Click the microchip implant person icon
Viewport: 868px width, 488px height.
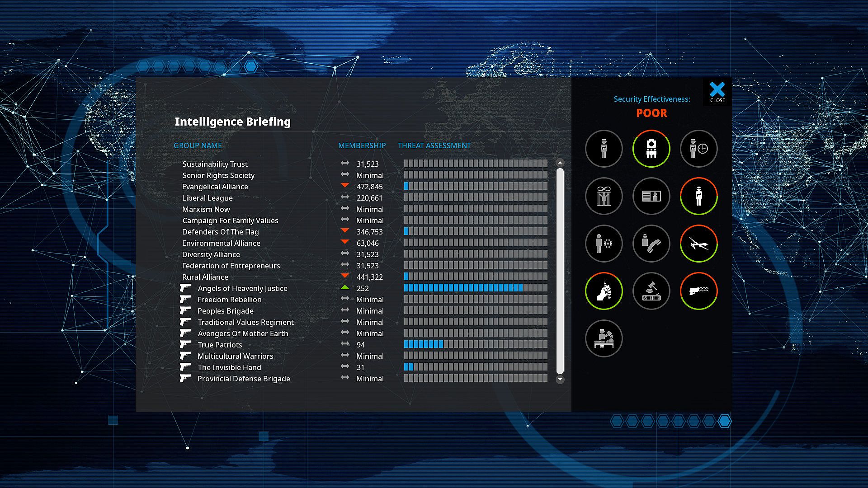[x=604, y=244]
